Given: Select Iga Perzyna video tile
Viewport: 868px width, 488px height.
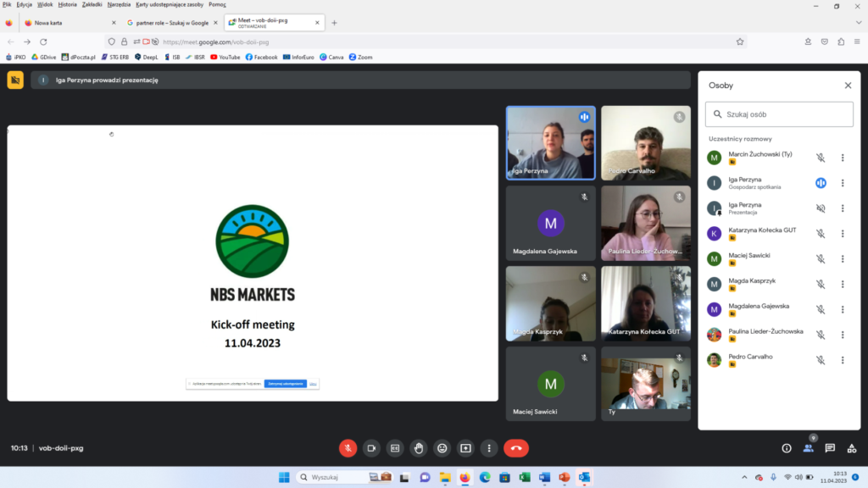Looking at the screenshot, I should click(550, 142).
